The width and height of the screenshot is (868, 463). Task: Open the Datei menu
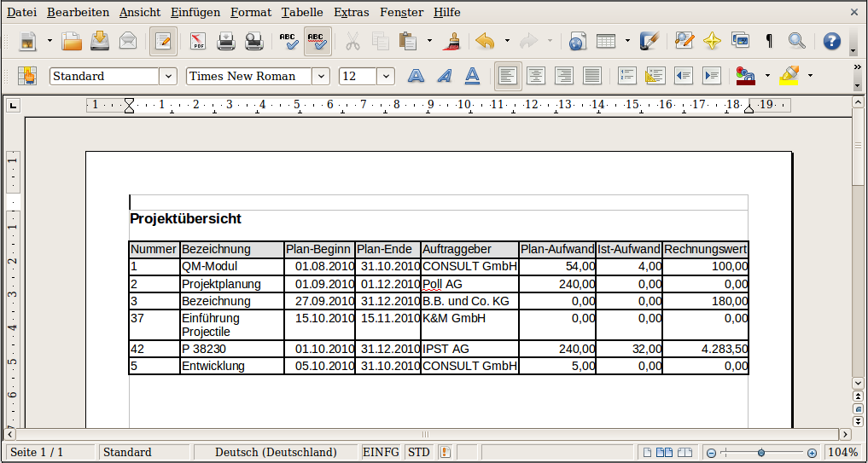coord(21,12)
